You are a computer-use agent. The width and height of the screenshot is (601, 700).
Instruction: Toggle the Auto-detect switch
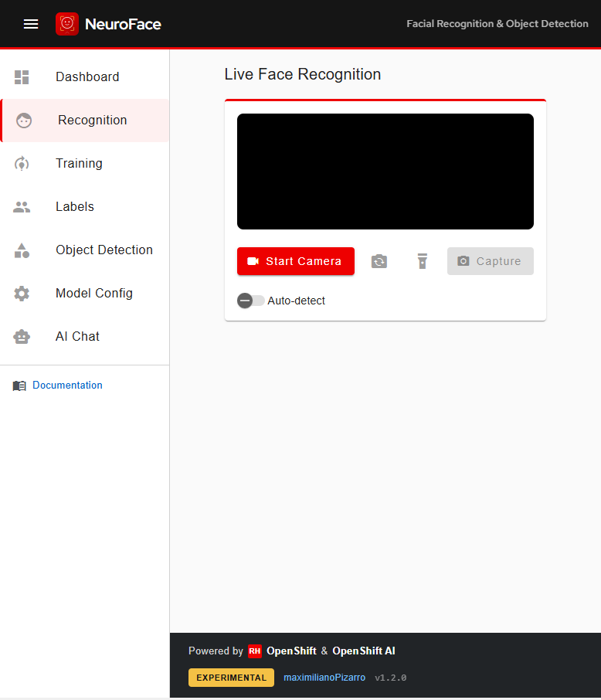(x=250, y=301)
